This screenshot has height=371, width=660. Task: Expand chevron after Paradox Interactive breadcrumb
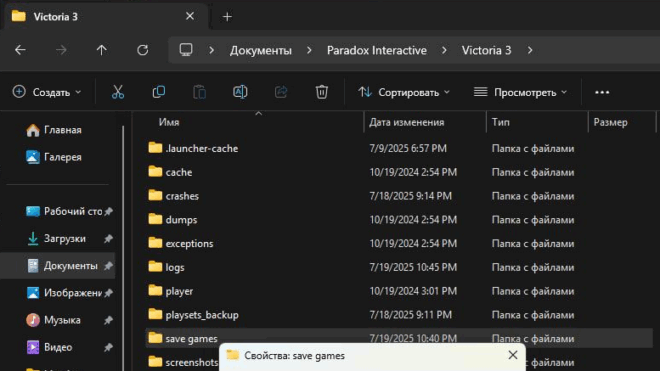tap(444, 50)
